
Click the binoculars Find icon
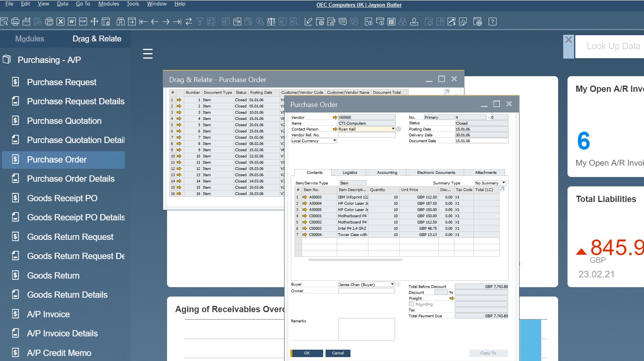click(x=120, y=21)
